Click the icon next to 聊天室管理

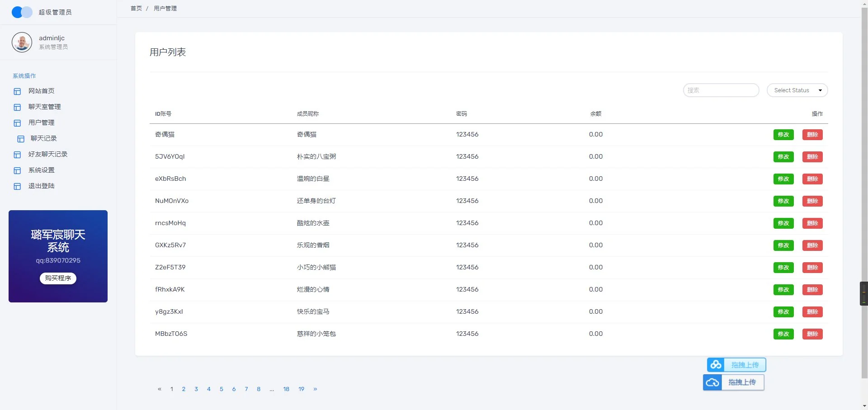click(17, 107)
